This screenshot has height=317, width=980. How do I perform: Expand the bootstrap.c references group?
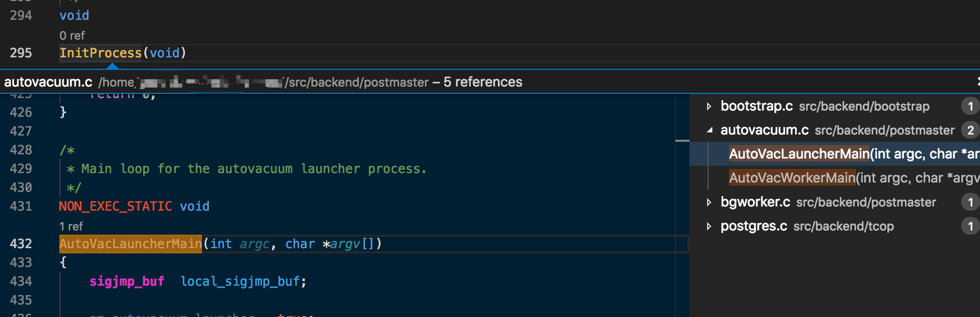[709, 106]
